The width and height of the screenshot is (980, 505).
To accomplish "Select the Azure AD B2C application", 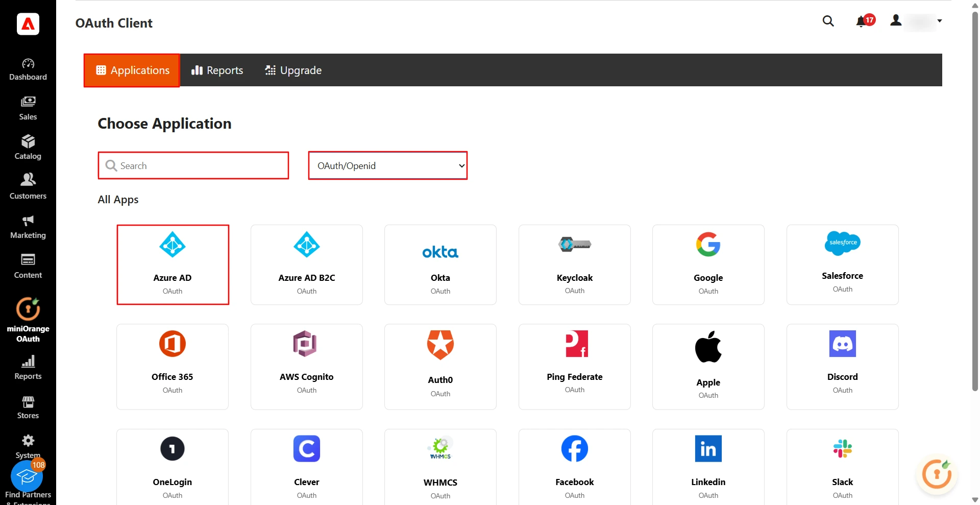I will coord(307,264).
